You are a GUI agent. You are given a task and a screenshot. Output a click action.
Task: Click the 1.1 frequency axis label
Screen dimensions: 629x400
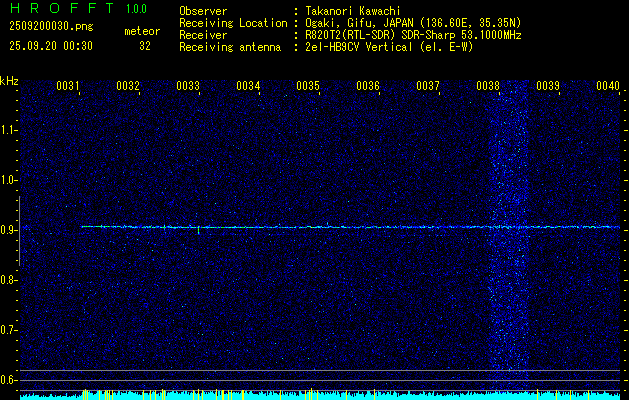click(7, 130)
